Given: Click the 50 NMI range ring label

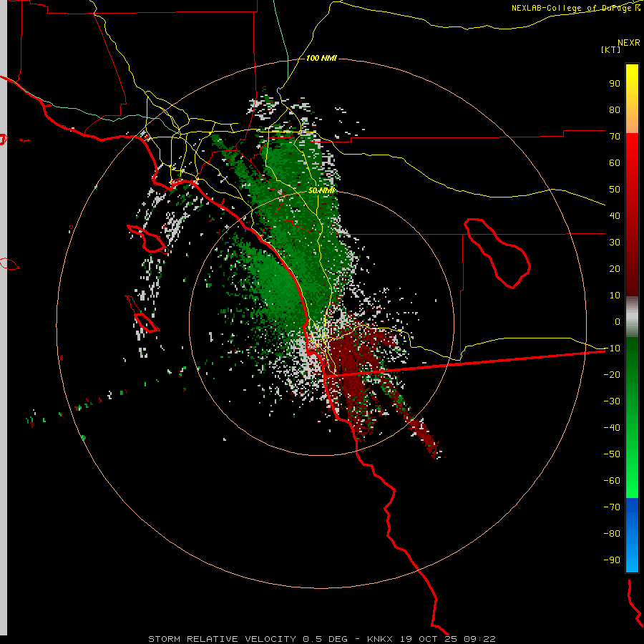Looking at the screenshot, I should (321, 191).
